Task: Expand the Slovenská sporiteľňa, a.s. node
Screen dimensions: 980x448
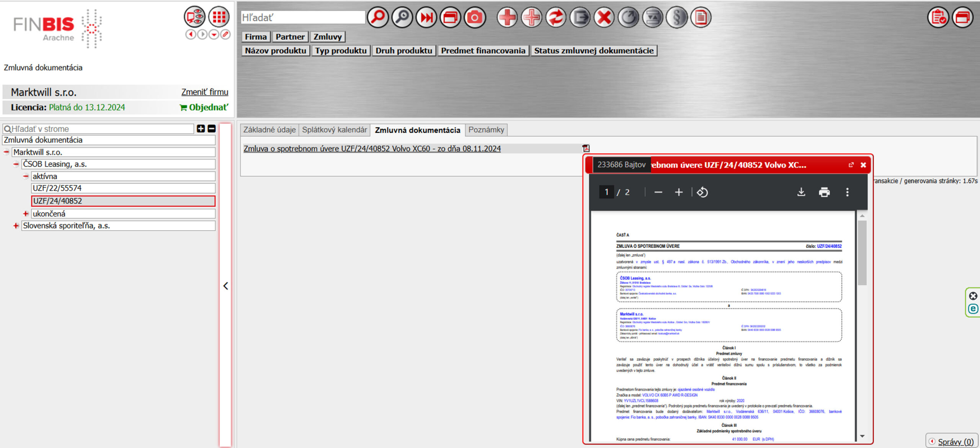Action: 16,226
